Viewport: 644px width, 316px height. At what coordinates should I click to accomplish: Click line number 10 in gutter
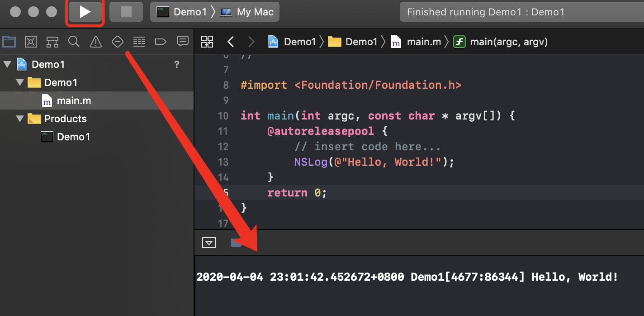pos(223,116)
